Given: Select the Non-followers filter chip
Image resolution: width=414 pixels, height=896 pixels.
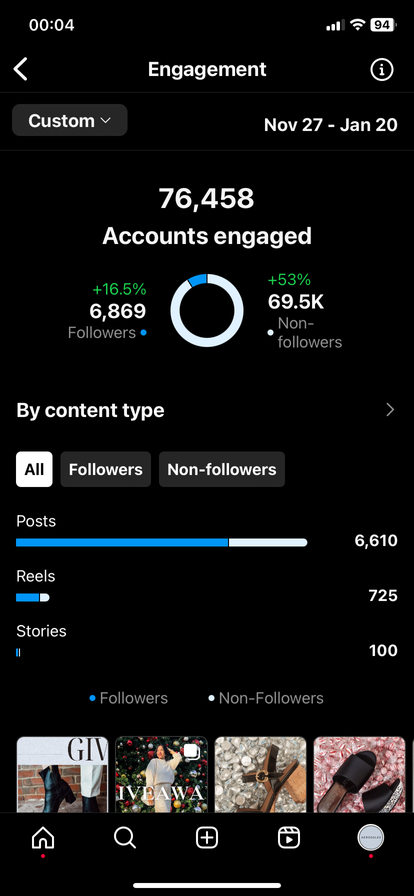Looking at the screenshot, I should 222,469.
